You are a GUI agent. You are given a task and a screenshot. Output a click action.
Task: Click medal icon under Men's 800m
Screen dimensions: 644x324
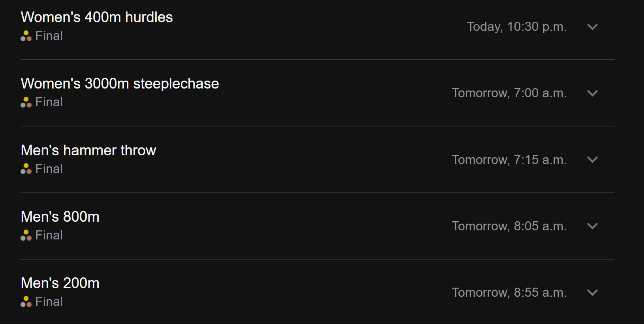click(26, 235)
